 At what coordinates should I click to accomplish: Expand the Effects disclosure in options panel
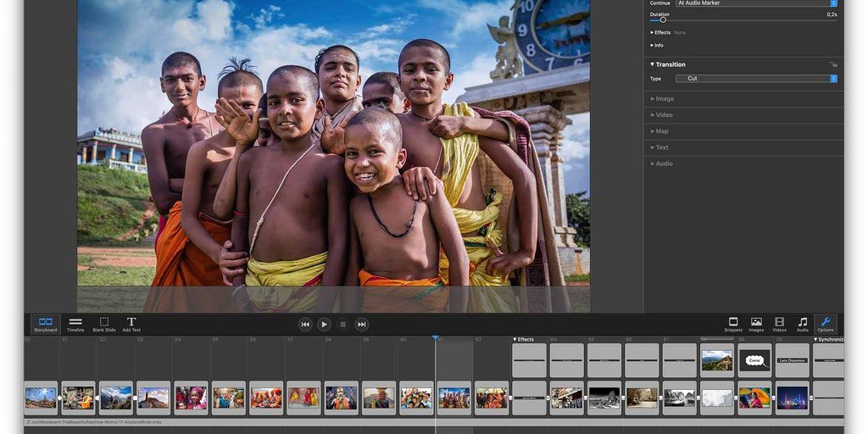tap(652, 32)
